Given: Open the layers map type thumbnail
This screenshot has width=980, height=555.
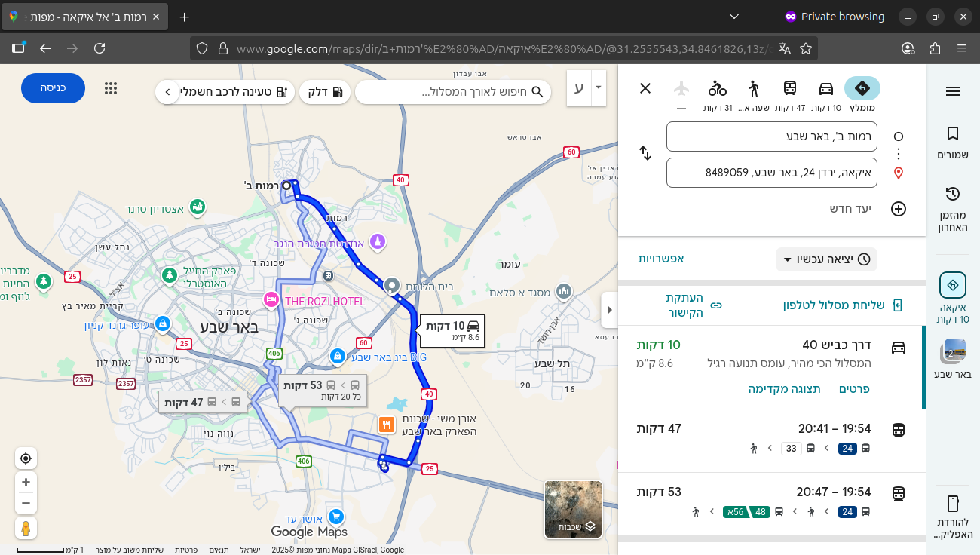Looking at the screenshot, I should [573, 510].
